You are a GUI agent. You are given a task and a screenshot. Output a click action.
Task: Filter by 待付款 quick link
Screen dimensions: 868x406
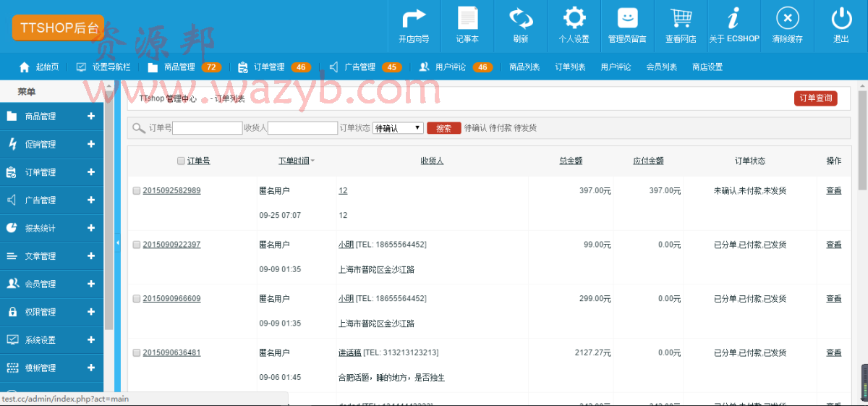click(501, 128)
